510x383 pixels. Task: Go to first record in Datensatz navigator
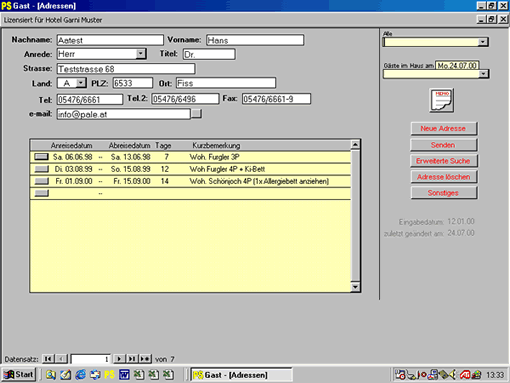(48, 359)
